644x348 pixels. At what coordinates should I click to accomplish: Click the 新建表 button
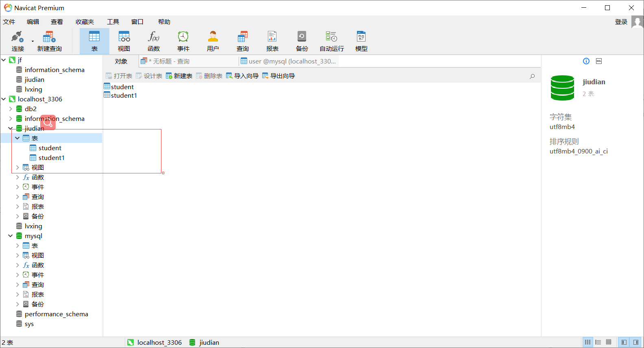pos(179,76)
